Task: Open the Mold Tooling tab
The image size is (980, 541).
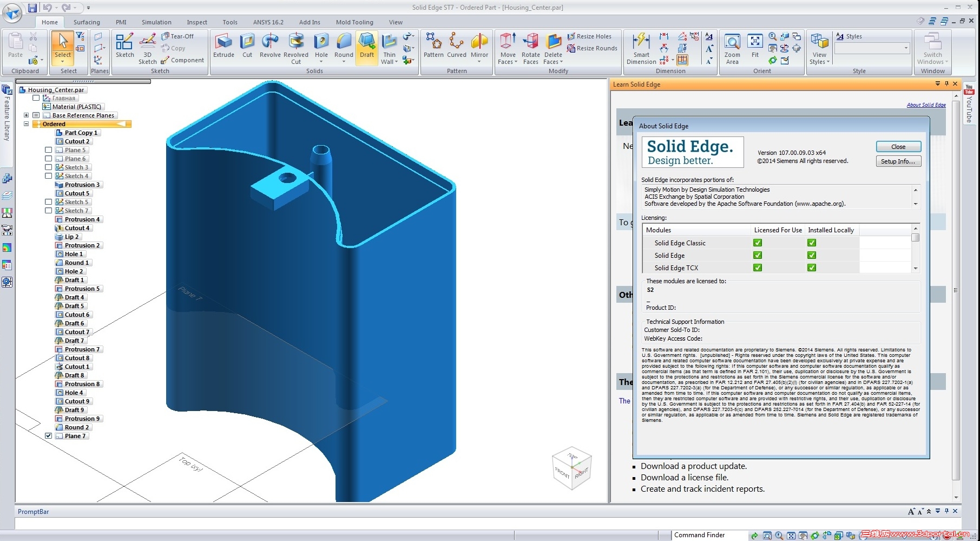Action: pyautogui.click(x=354, y=22)
